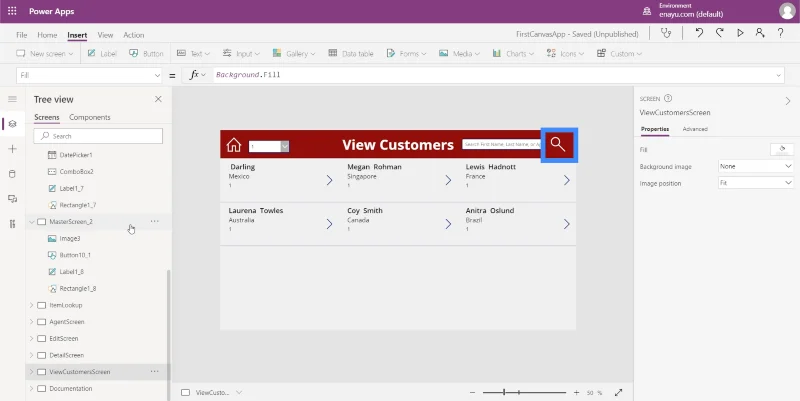The width and height of the screenshot is (800, 401).
Task: Close the Tree view panel
Action: (x=158, y=99)
